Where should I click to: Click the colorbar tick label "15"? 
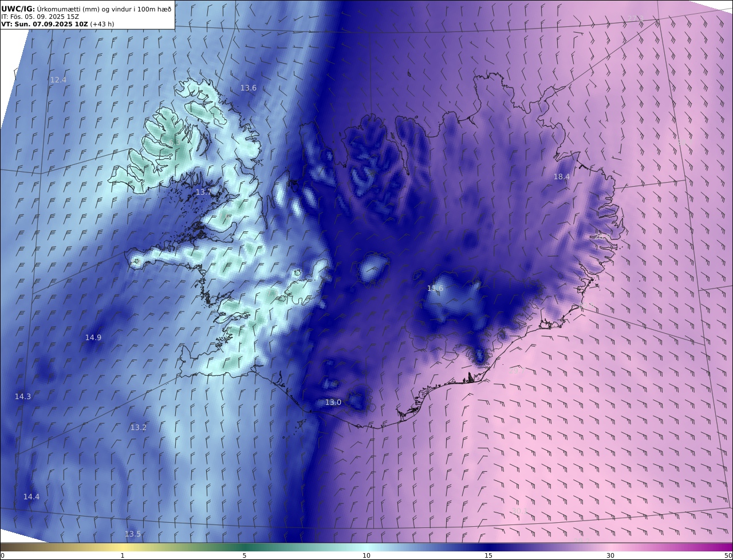coord(488,555)
